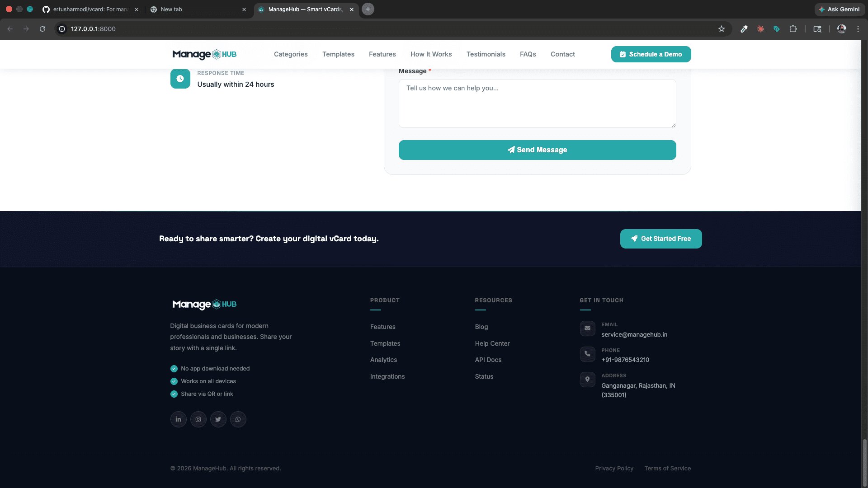Viewport: 868px width, 488px height.
Task: Open the API Docs footer link
Action: click(x=488, y=360)
